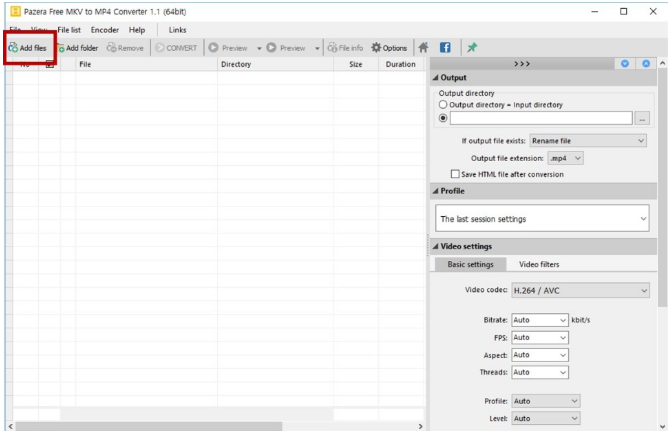Select the custom output directory radio button

point(443,118)
